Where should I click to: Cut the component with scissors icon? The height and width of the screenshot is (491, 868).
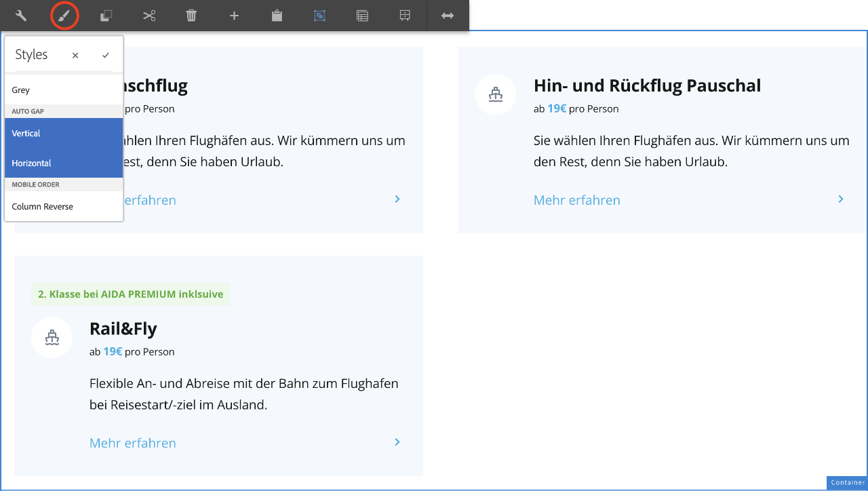click(149, 16)
